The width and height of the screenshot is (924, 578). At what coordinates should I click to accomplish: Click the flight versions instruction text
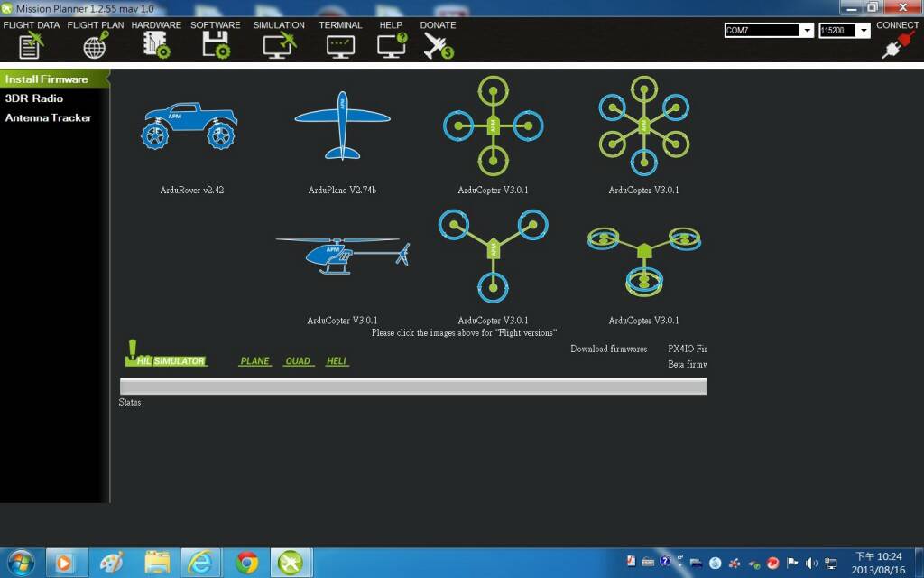coord(465,333)
